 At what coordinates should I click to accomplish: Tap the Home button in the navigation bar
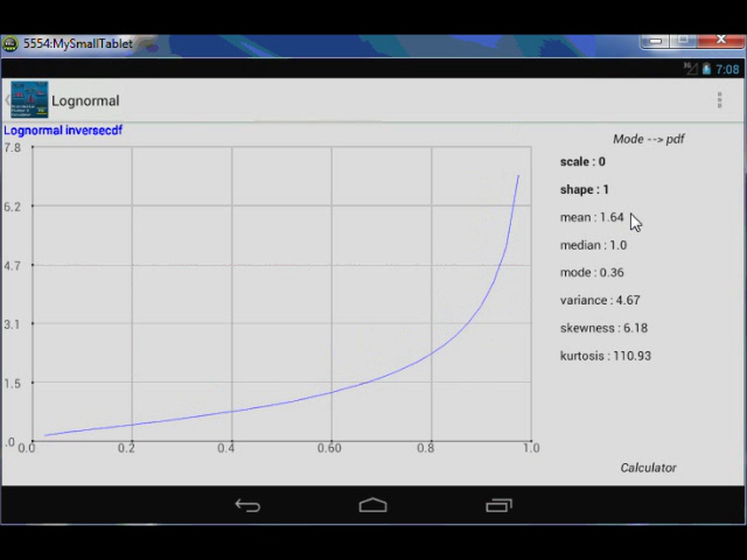pyautogui.click(x=373, y=505)
